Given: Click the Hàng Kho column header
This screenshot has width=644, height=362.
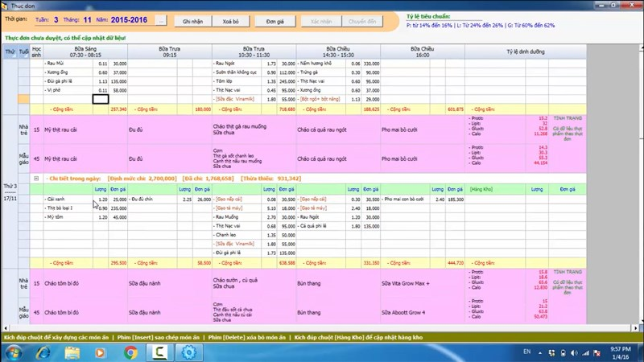Looking at the screenshot, I should coord(481,189).
